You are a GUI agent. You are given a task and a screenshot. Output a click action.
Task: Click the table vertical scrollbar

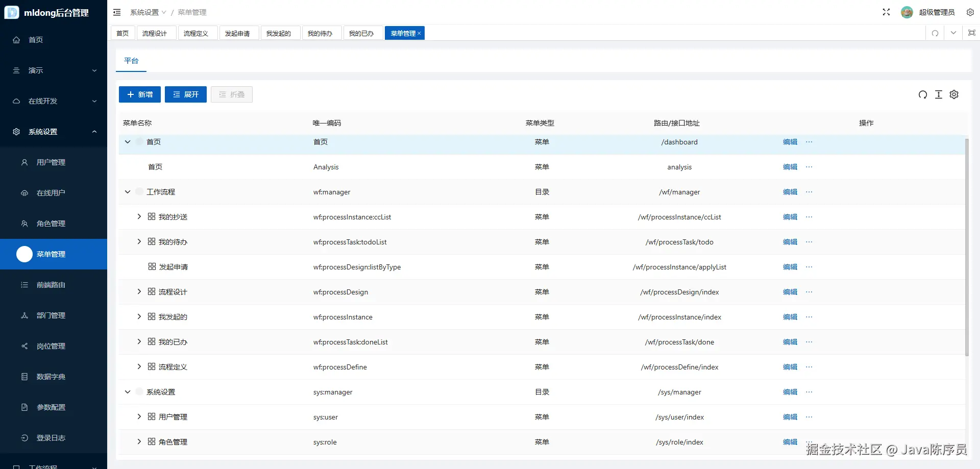[967, 247]
